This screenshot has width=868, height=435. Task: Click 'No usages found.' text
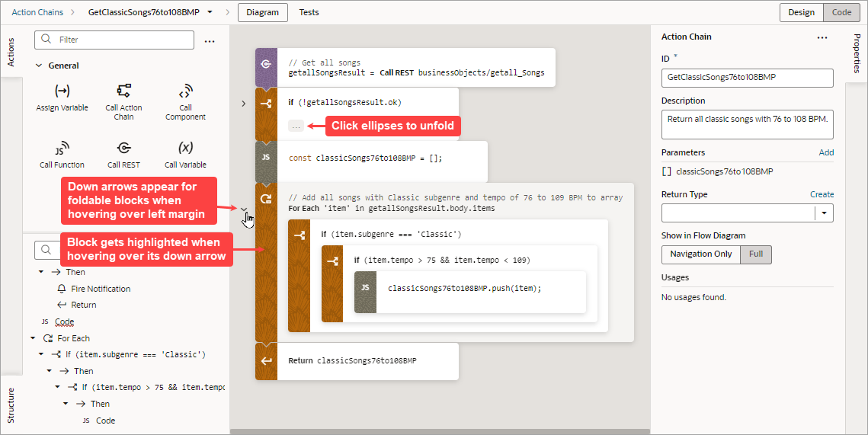[x=693, y=297]
